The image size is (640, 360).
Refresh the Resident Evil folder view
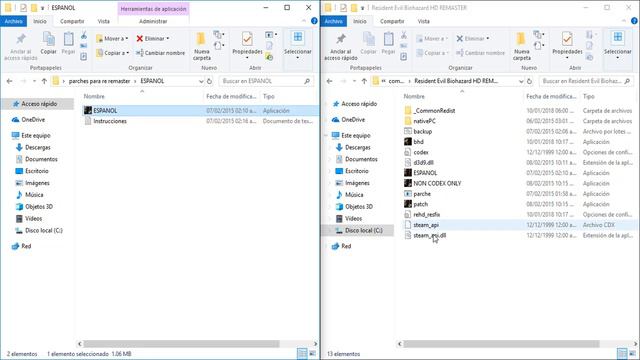(x=529, y=81)
